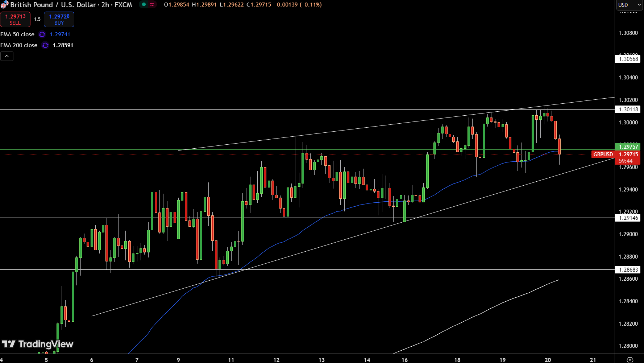Select the EMA 50 close indicator label
The height and width of the screenshot is (363, 644).
pyautogui.click(x=17, y=34)
